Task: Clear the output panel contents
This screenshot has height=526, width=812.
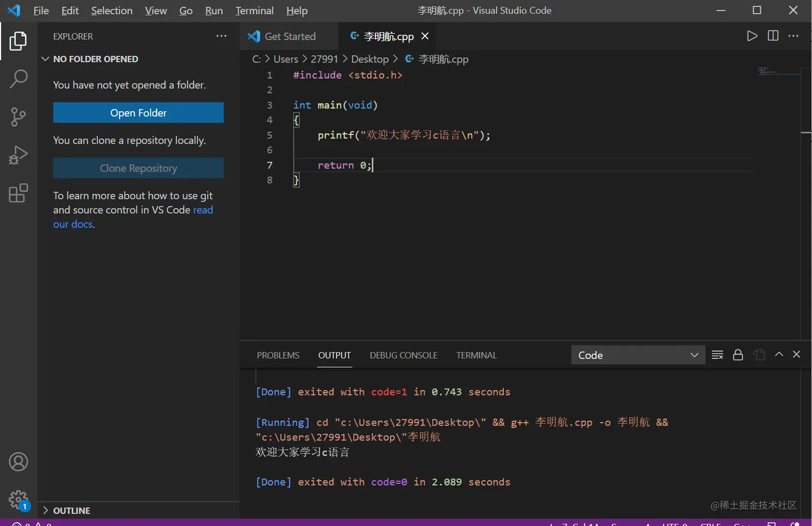Action: (x=717, y=355)
